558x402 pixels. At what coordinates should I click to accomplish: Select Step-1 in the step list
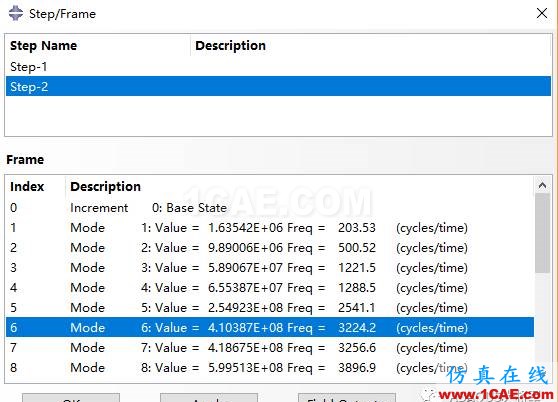[x=278, y=67]
